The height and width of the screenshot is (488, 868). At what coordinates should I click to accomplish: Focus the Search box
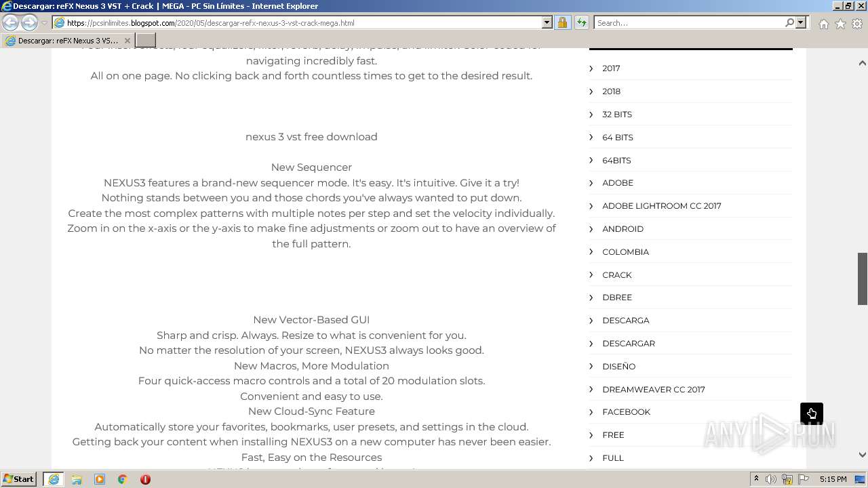[689, 22]
